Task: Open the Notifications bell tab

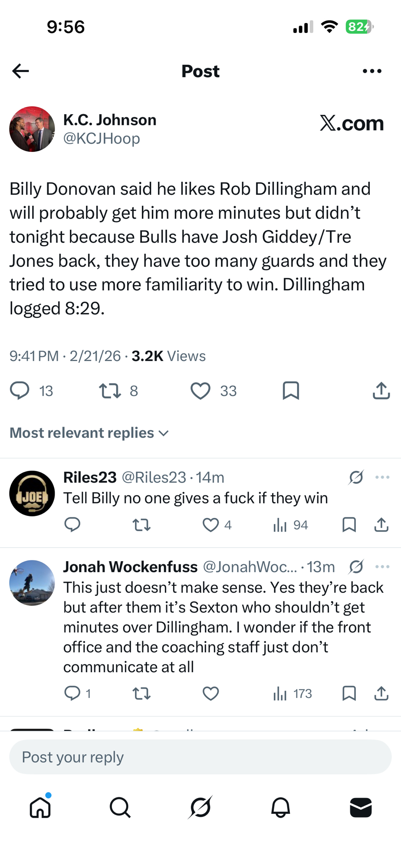Action: [280, 808]
